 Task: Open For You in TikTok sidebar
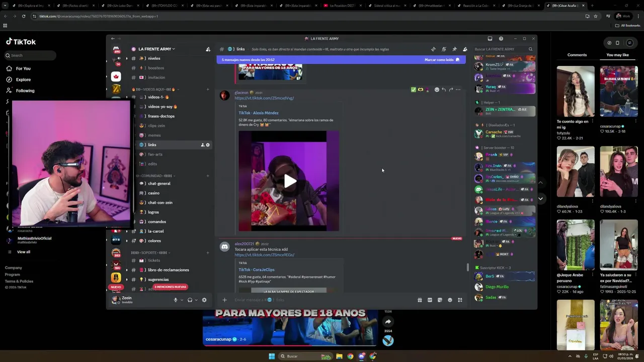pos(23,68)
